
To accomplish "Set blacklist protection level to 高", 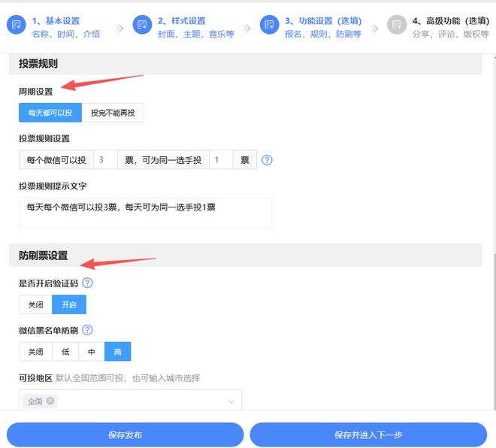I will [117, 351].
